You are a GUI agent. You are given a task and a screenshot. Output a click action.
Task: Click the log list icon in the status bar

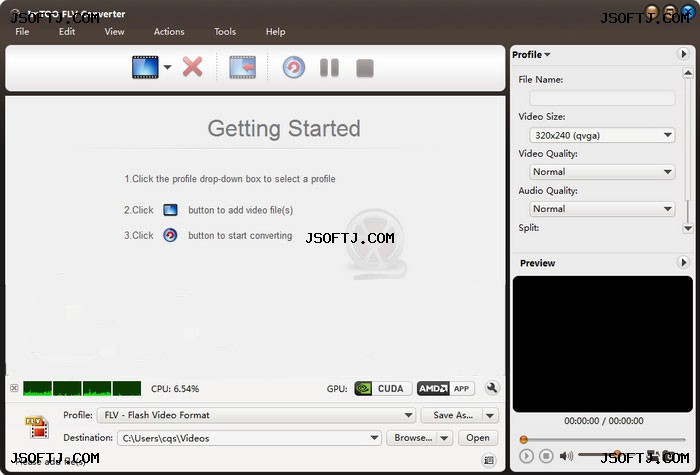489,460
